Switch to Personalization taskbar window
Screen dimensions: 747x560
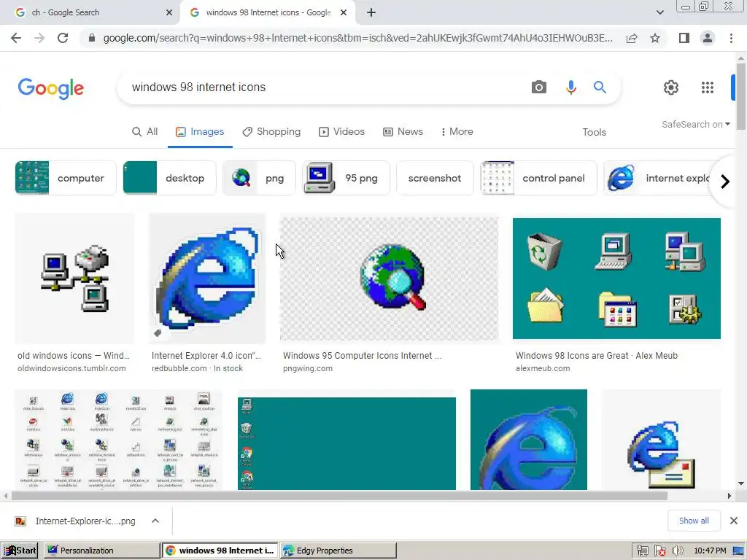[102, 551]
